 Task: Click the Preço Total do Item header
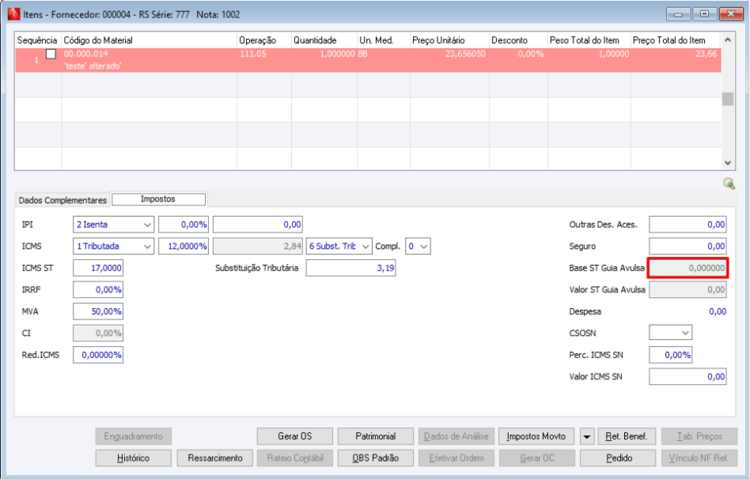point(675,40)
